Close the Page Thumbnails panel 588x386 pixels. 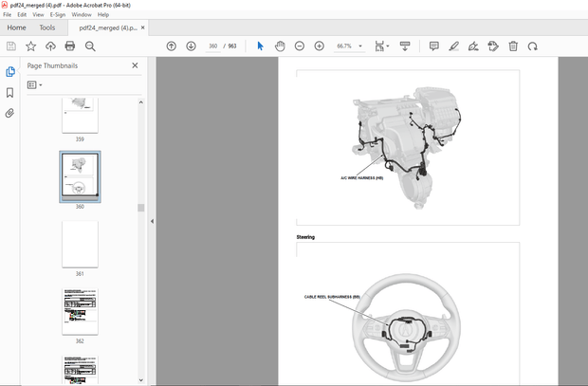point(135,65)
